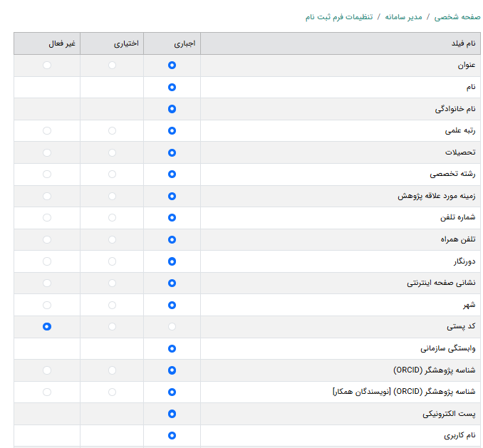483x448 pixels.
Task: Set زمینه مورد علاقه پژوهش to غیر فعال
Action: point(47,196)
